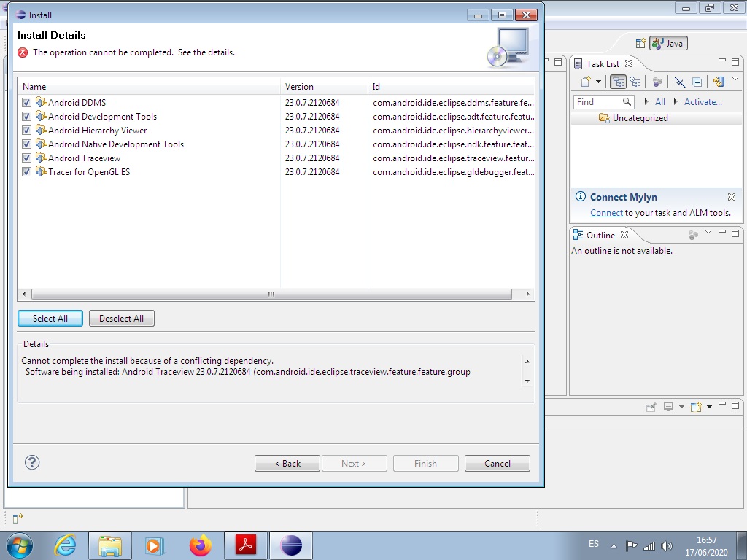Expand the arrow before All working set
747x560 pixels.
(x=646, y=101)
